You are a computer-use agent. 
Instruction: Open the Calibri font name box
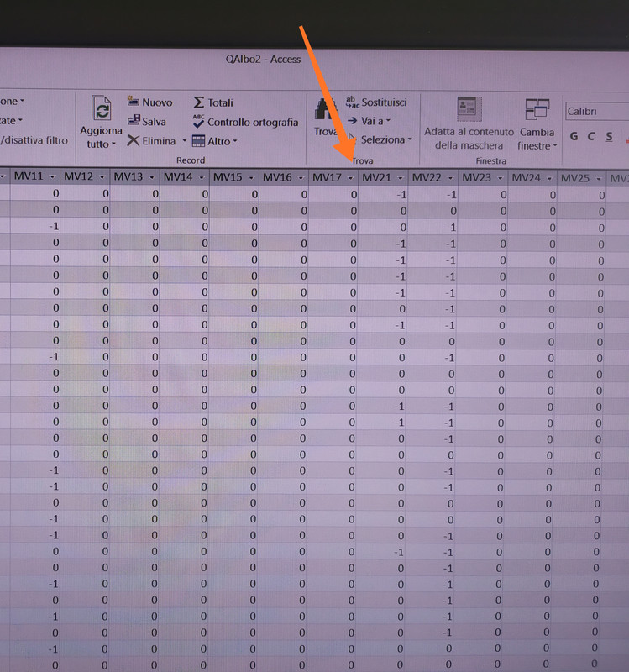point(597,112)
